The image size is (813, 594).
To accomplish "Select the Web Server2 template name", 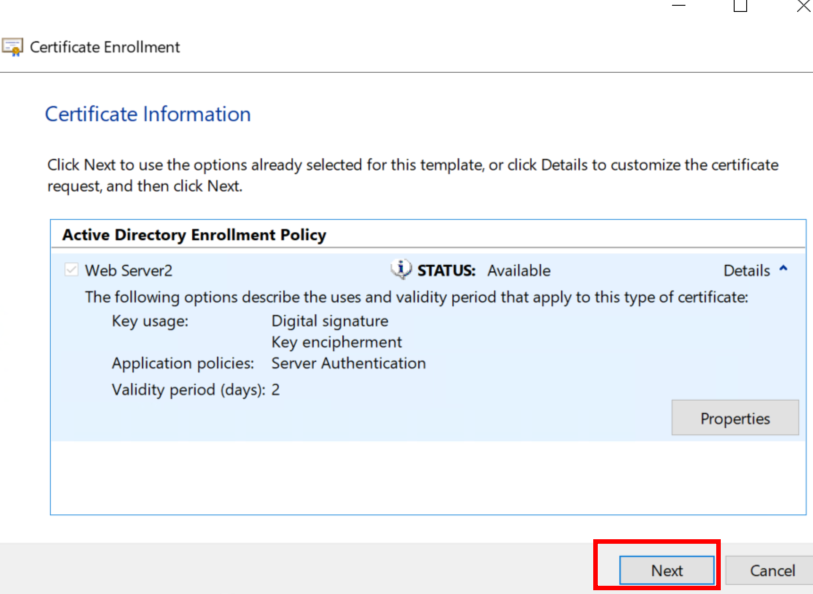I will point(128,271).
